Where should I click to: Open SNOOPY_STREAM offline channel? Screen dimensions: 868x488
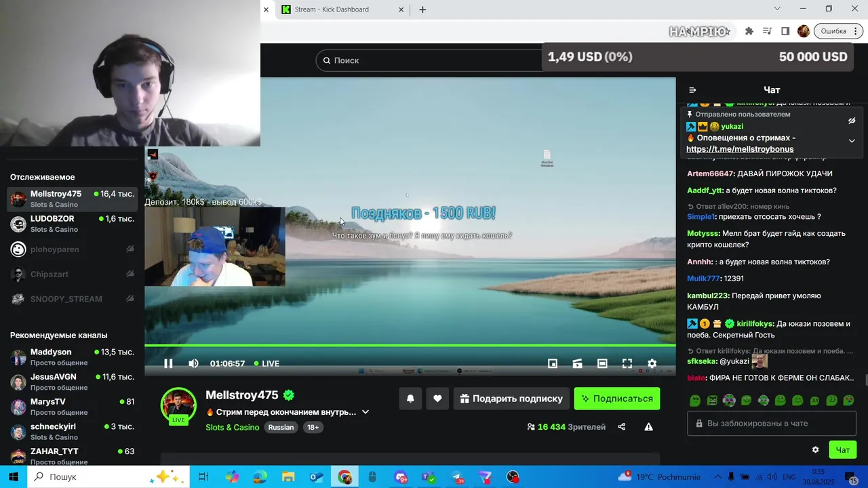(72, 299)
